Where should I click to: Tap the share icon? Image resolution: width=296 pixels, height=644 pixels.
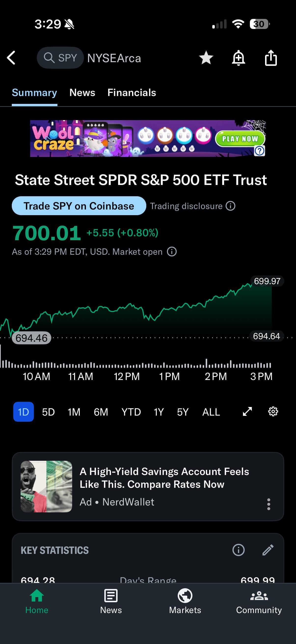pos(271,58)
